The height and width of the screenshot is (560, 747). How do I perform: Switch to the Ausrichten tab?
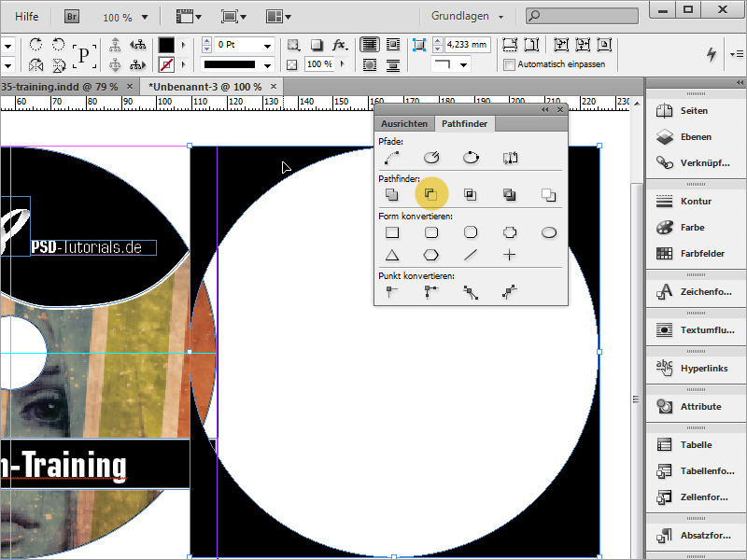click(404, 122)
